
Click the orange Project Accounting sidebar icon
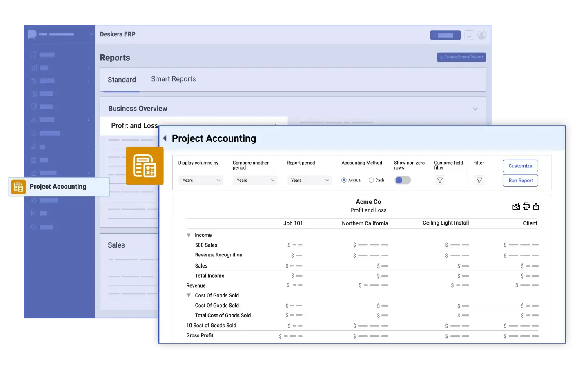pyautogui.click(x=18, y=187)
